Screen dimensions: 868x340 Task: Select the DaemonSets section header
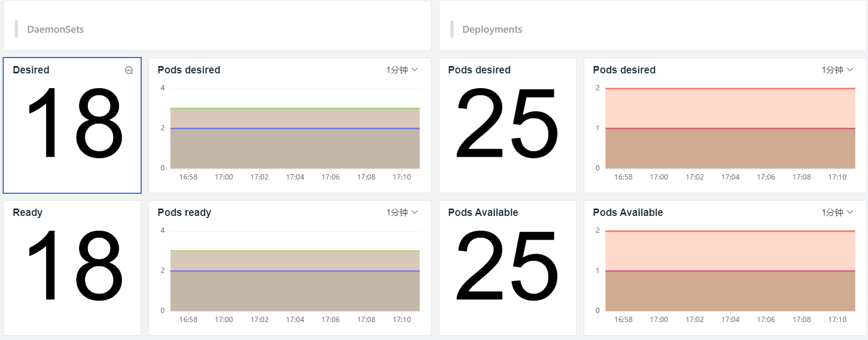pyautogui.click(x=56, y=30)
